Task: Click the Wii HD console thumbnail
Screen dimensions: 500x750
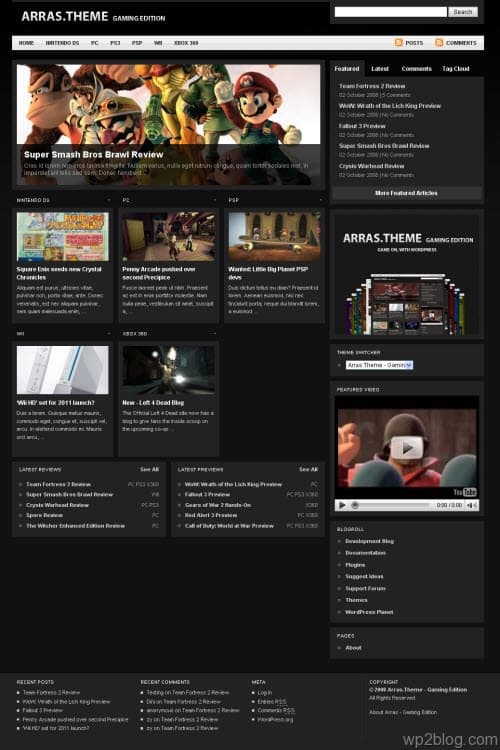Action: pyautogui.click(x=63, y=370)
